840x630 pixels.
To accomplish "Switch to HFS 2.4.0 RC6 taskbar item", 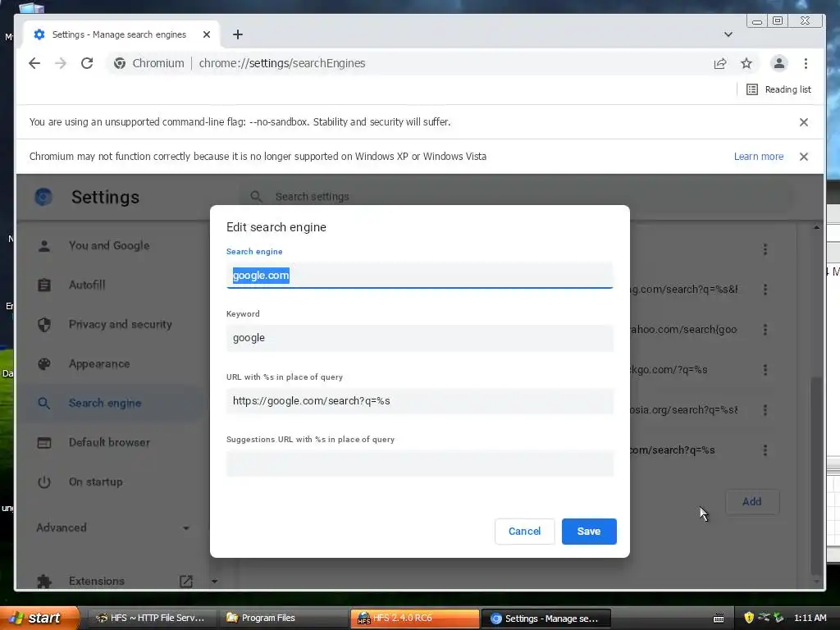I will tap(414, 619).
